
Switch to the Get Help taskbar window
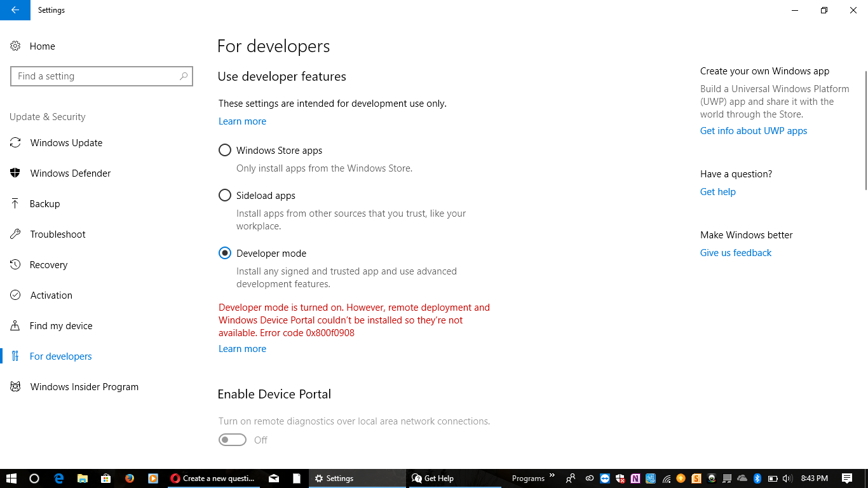[x=455, y=478]
